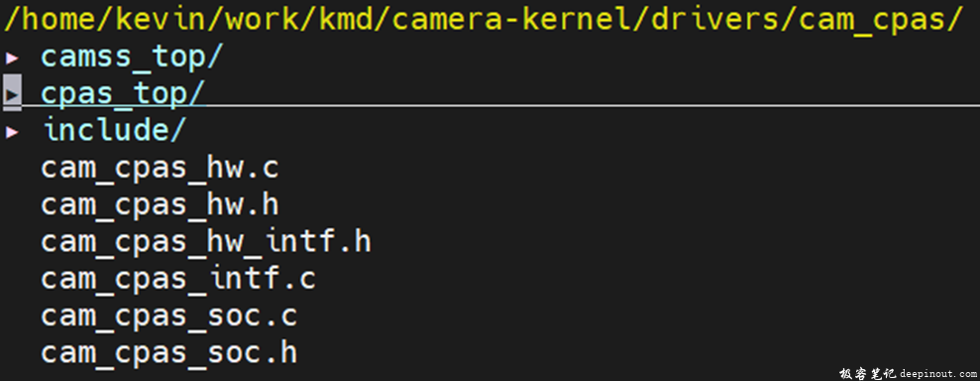Select the cpas_top/ folder name

click(123, 94)
